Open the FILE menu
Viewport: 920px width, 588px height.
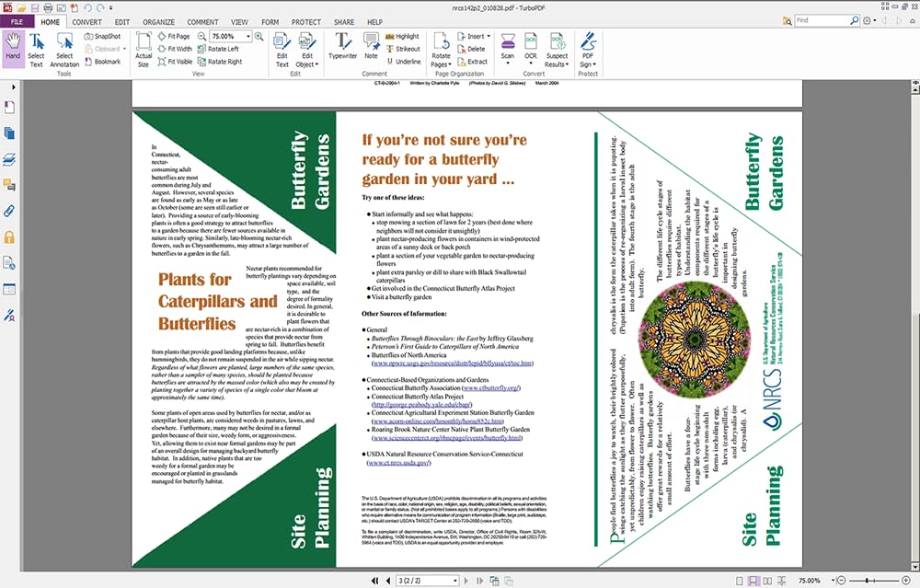pos(17,22)
